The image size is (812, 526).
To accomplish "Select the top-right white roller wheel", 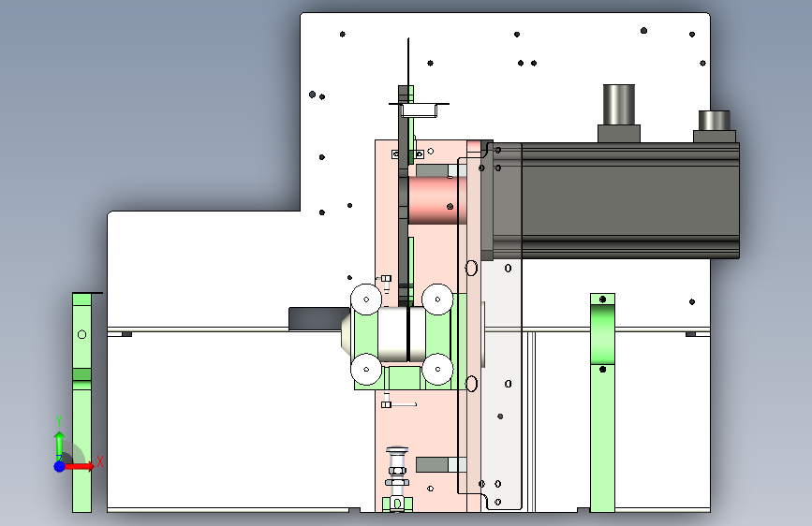I will [x=437, y=300].
